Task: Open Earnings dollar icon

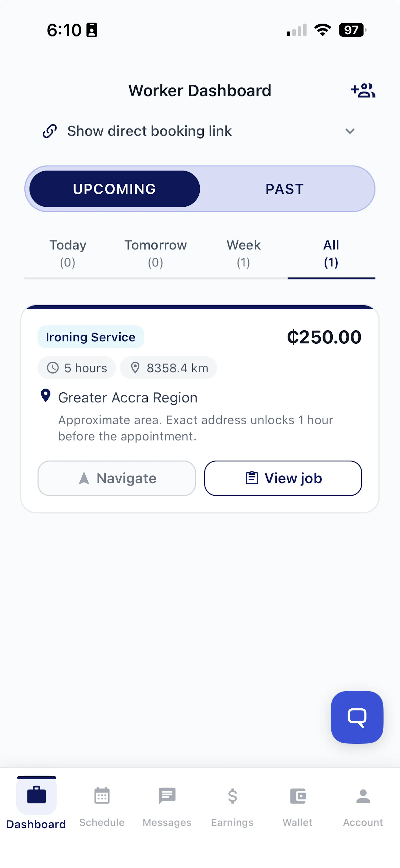Action: [x=232, y=796]
